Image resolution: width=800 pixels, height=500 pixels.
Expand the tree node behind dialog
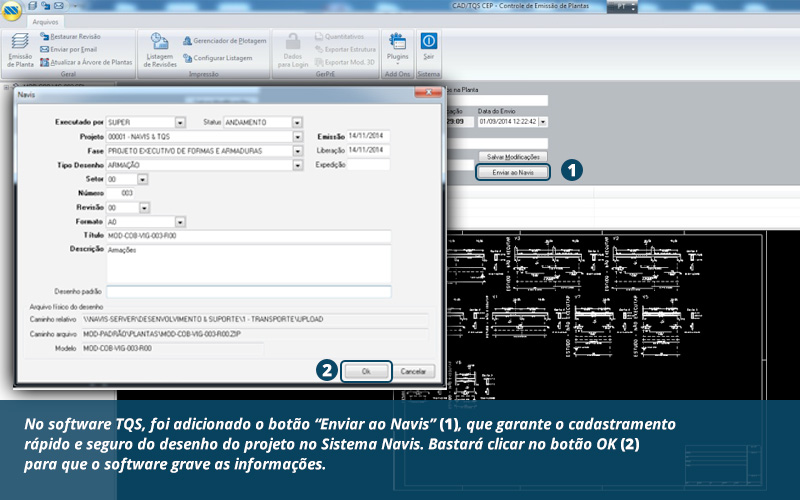7,87
